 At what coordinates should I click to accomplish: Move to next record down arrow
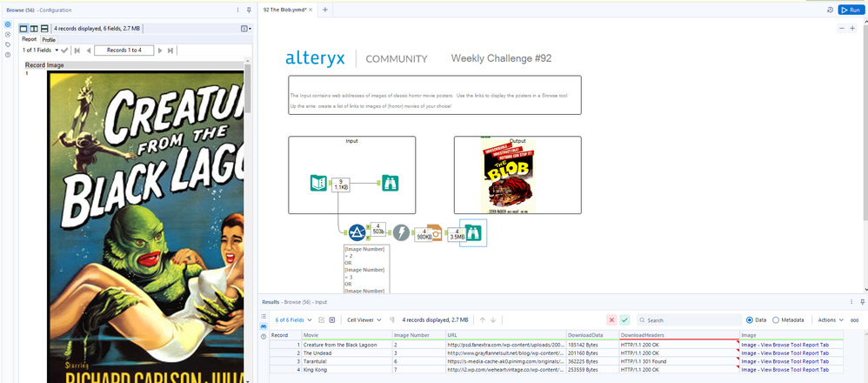[x=493, y=319]
